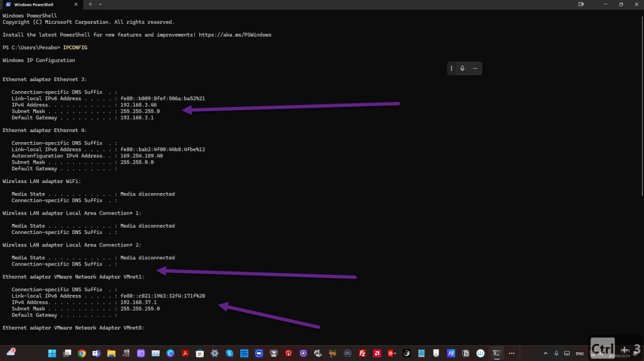The image size is (644, 361).
Task: Click 'Wireless LAN adapter WiFi:' heading
Action: (x=42, y=181)
